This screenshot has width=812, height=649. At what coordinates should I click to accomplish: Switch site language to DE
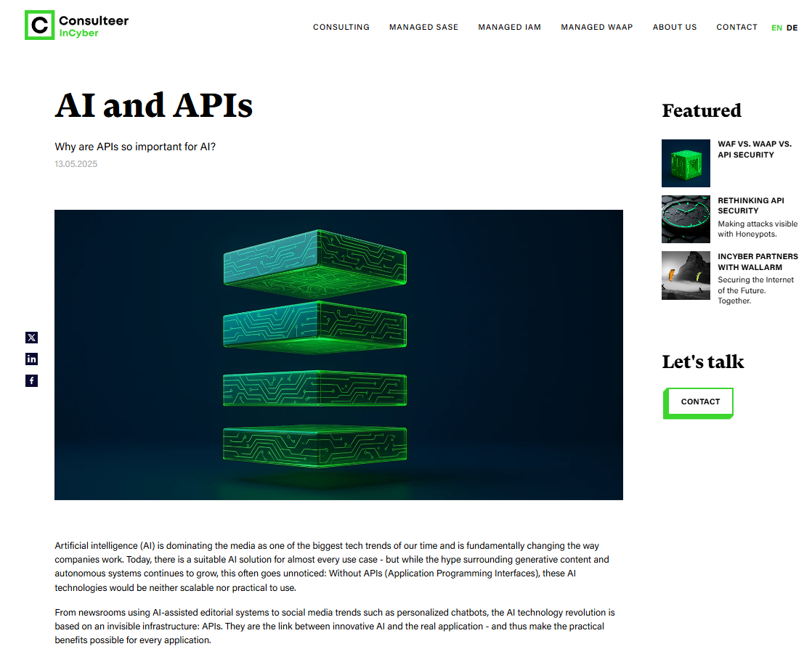pos(792,27)
